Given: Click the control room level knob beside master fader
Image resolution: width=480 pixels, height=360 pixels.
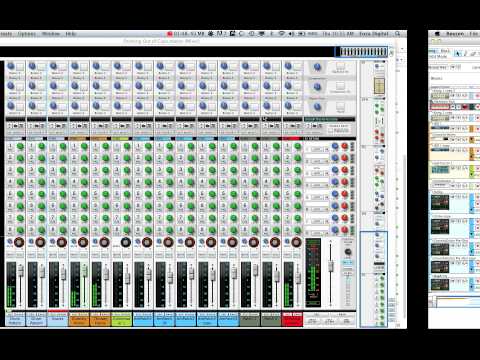Looking at the screenshot, I should pyautogui.click(x=347, y=252).
